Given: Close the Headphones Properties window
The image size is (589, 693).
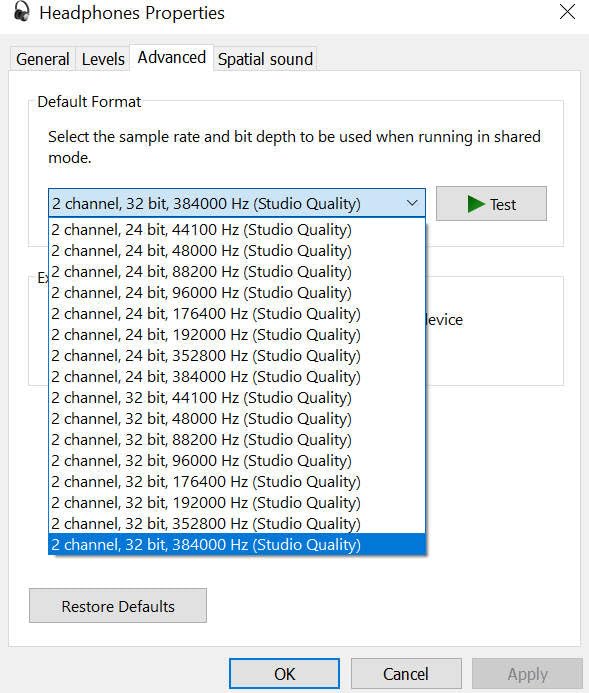Looking at the screenshot, I should pos(567,12).
